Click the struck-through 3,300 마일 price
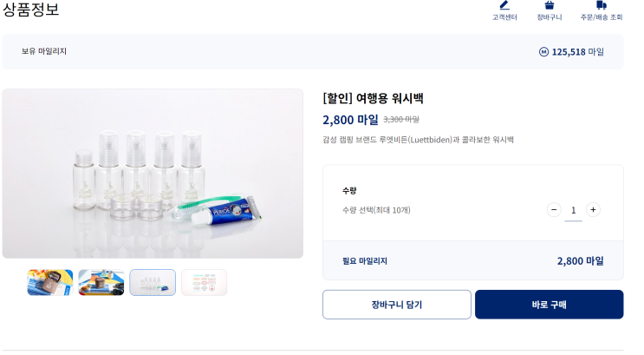The height and width of the screenshot is (355, 644). (401, 120)
